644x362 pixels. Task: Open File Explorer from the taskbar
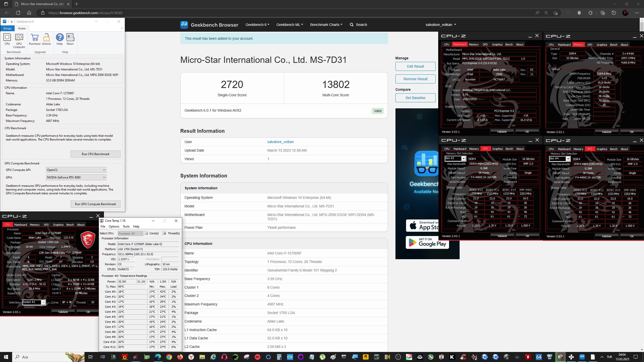[x=202, y=357]
